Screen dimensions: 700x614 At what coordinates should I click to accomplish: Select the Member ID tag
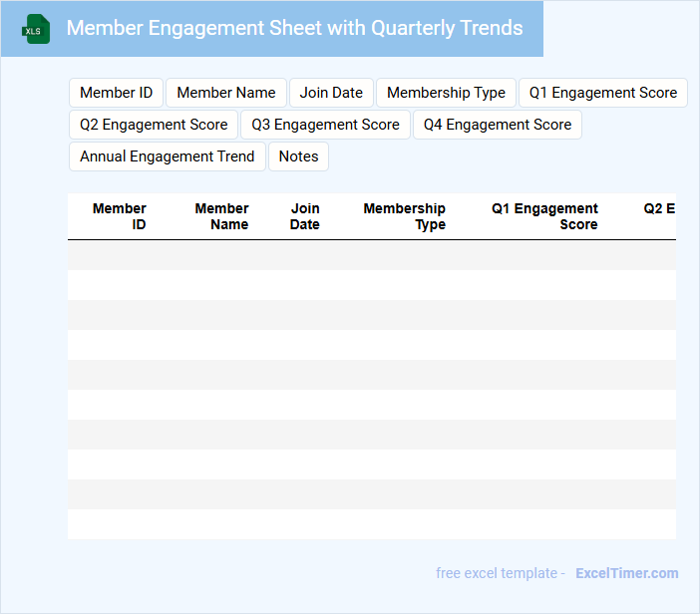pyautogui.click(x=116, y=93)
